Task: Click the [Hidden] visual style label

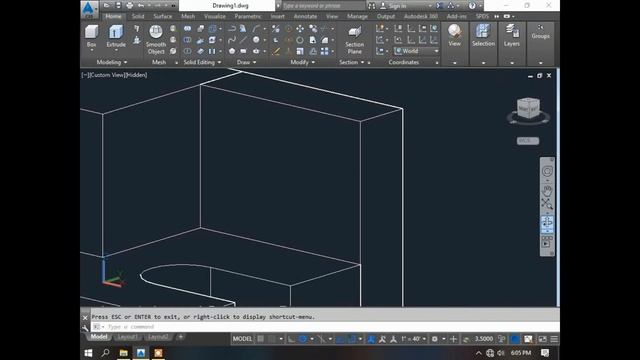Action: coord(137,75)
